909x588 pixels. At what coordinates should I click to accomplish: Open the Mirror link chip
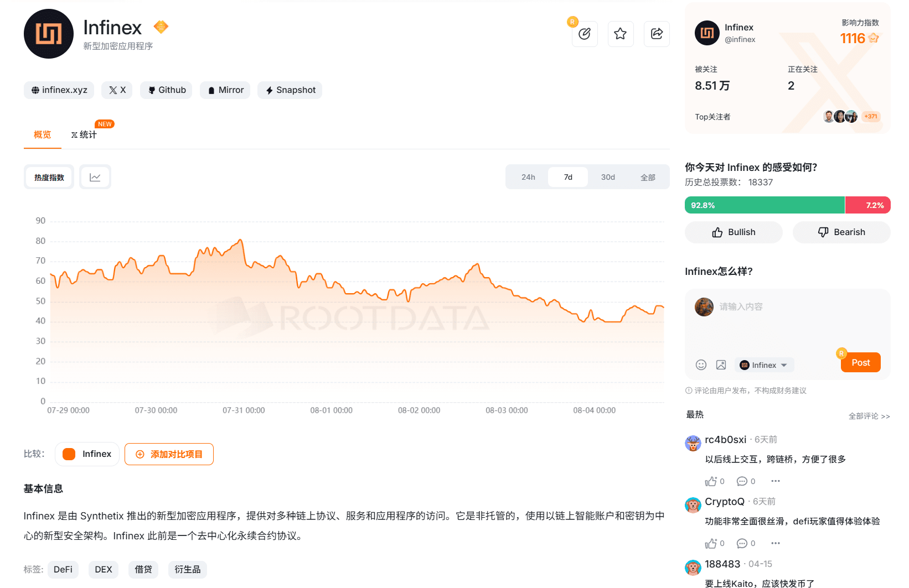click(225, 90)
